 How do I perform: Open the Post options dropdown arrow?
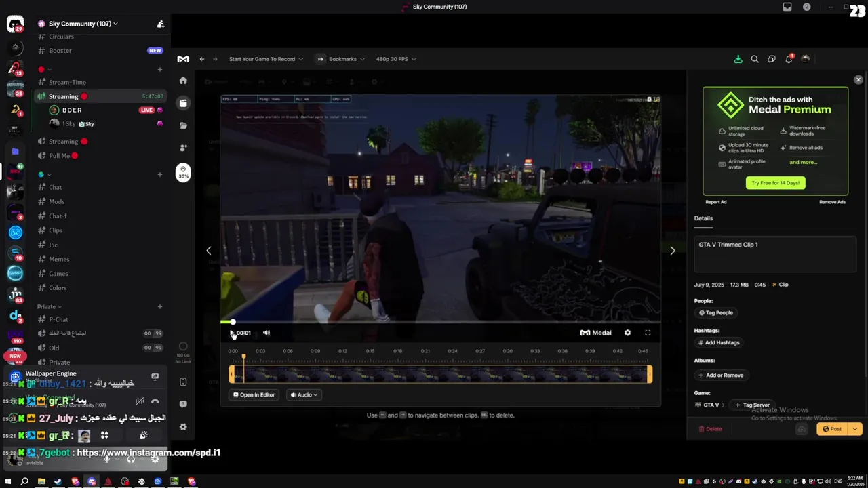[854, 429]
